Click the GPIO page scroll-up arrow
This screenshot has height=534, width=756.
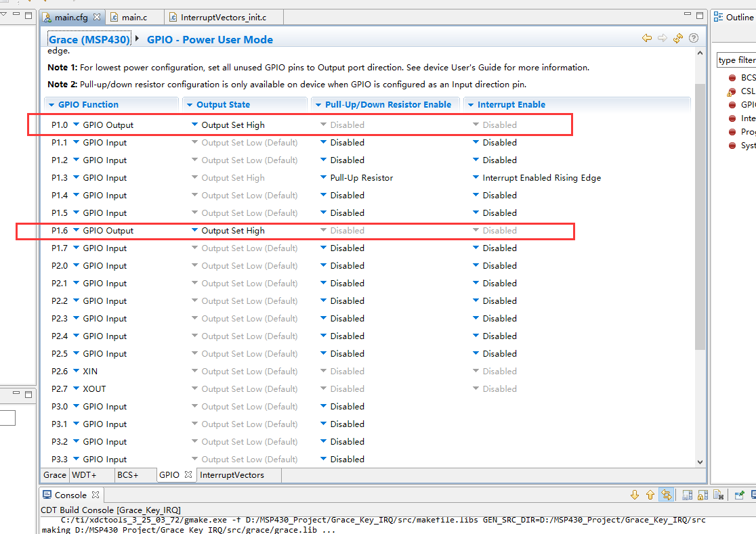tap(700, 53)
